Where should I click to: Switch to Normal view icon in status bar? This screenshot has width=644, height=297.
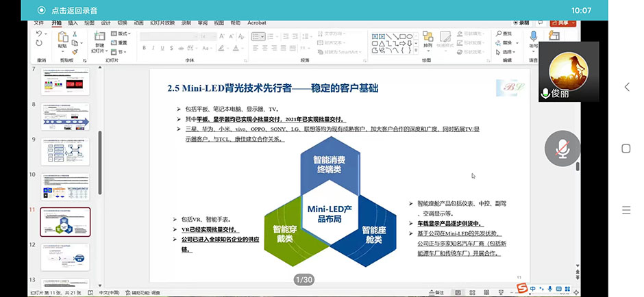pos(458,292)
